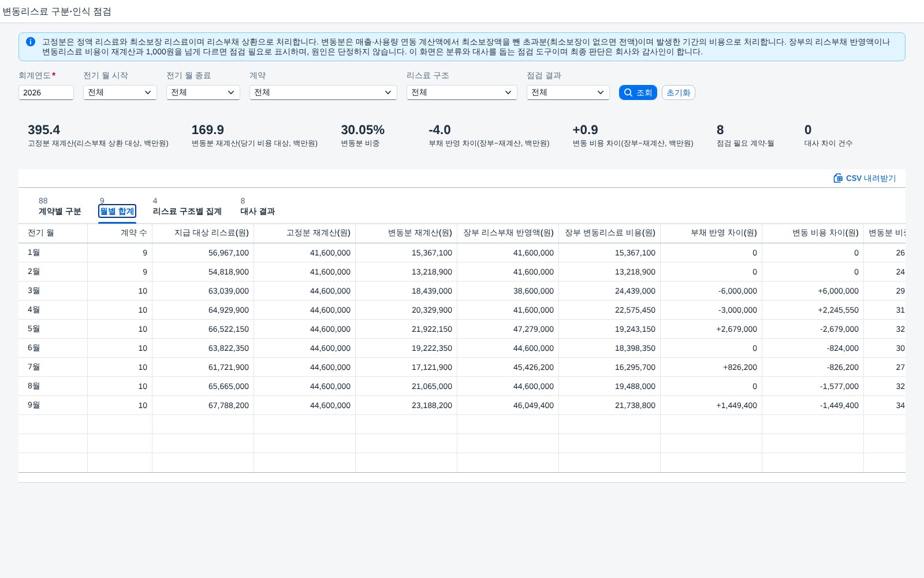Click the 56,967,100 value cell
The width and height of the screenshot is (924, 578).
point(203,253)
